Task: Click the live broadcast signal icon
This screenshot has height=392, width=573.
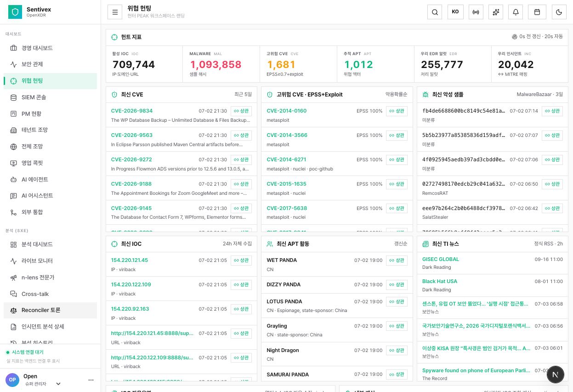Action: point(476,12)
